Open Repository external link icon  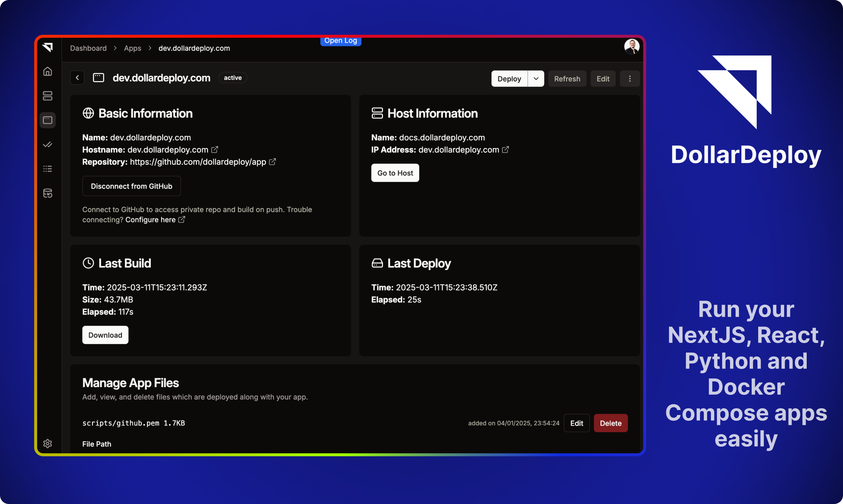coord(272,162)
